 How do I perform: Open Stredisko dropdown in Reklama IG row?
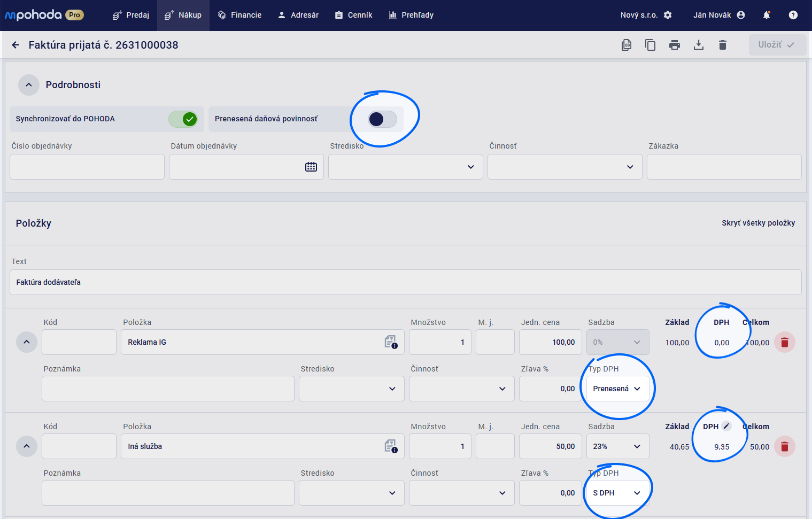[352, 389]
